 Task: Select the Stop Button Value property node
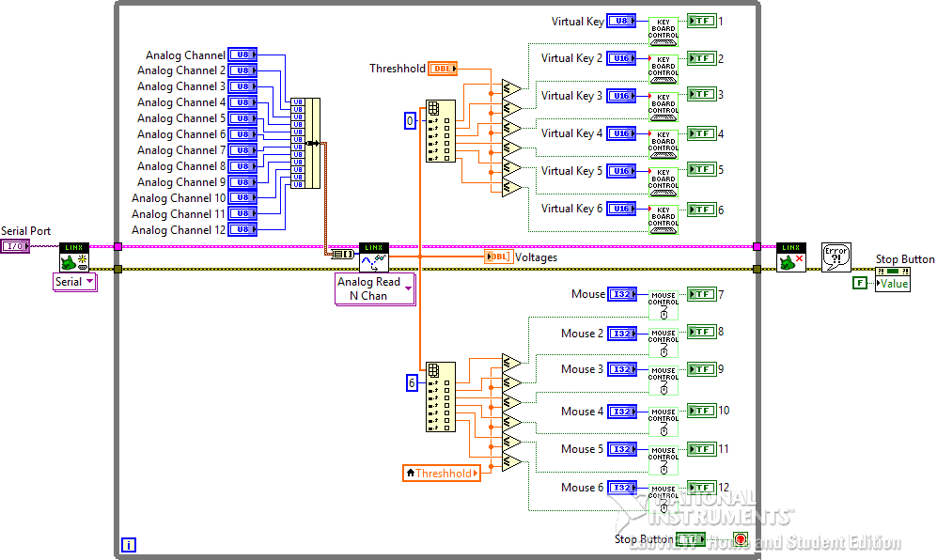pos(891,280)
